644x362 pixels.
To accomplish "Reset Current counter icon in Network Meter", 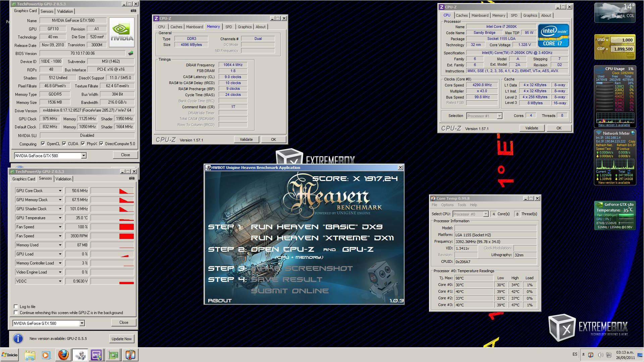I will [609, 172].
